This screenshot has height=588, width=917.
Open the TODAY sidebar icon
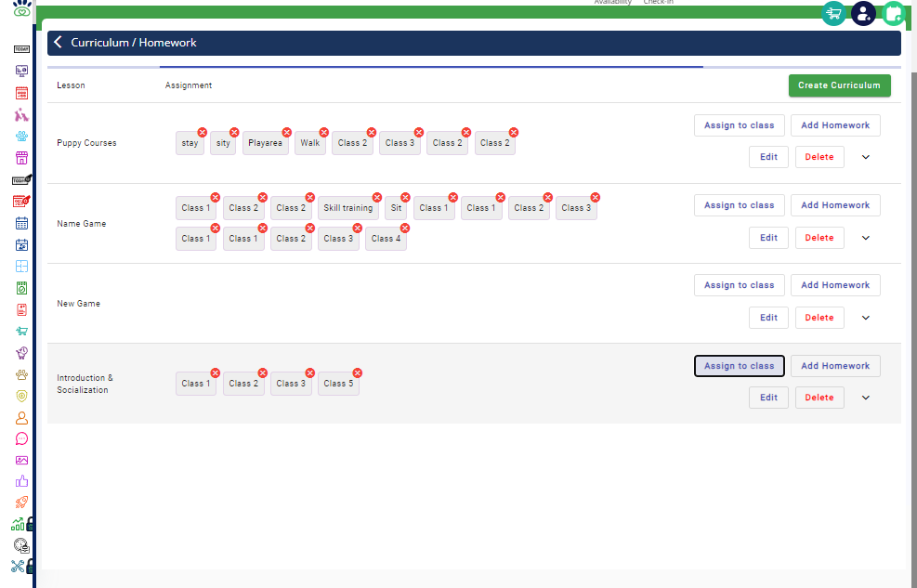(x=21, y=49)
